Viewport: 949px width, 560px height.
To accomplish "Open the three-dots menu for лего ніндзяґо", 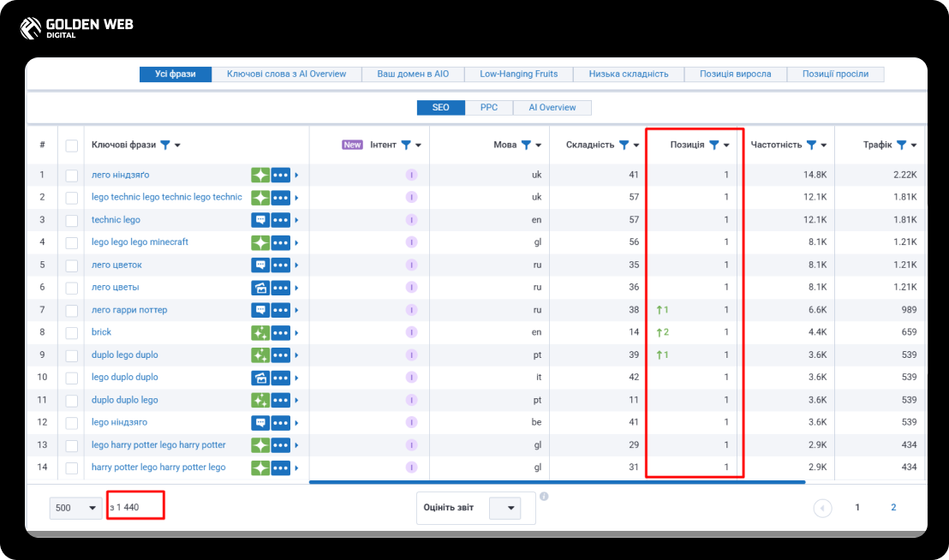I will pos(281,176).
